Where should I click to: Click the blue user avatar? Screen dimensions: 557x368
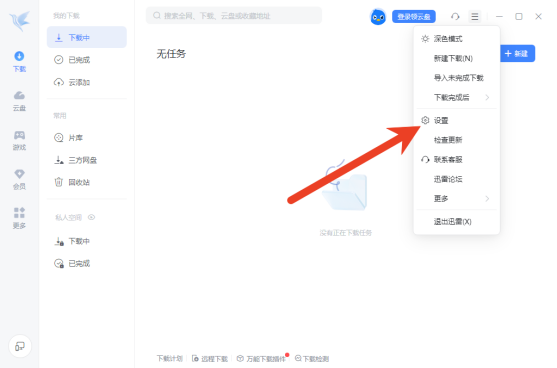tap(378, 16)
